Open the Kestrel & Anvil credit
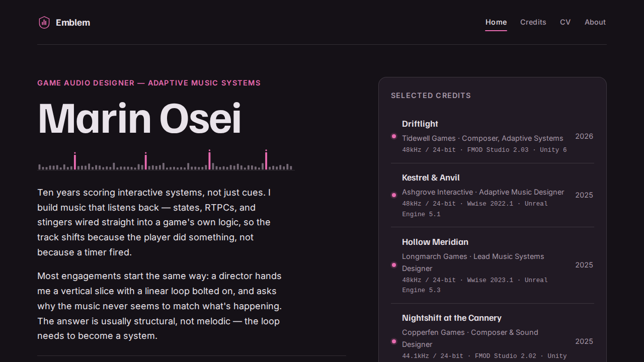 click(x=431, y=177)
